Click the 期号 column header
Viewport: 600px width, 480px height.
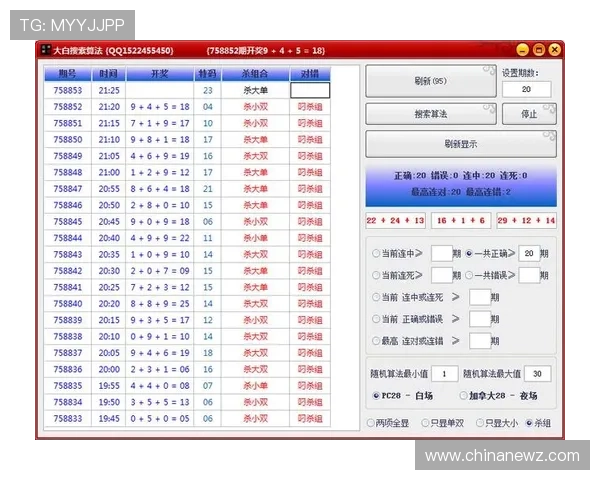68,73
